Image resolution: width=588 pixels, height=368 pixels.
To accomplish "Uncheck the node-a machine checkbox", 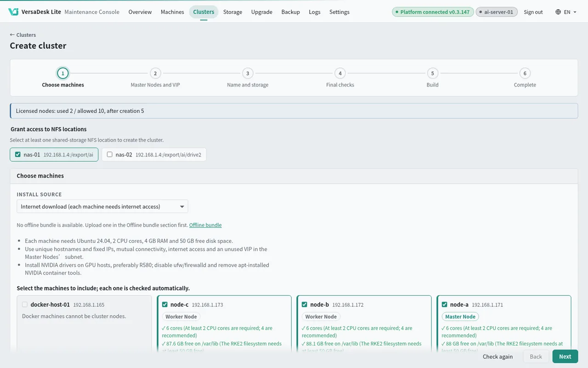I will coord(444,305).
